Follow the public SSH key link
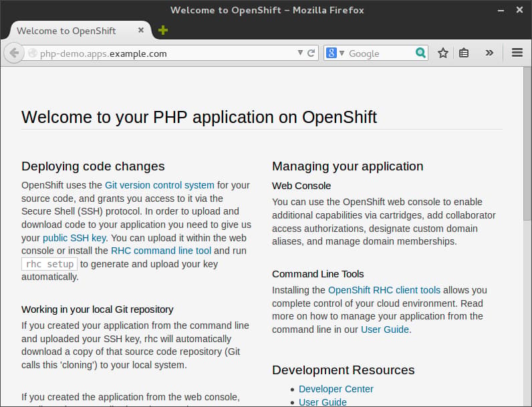 (x=74, y=238)
